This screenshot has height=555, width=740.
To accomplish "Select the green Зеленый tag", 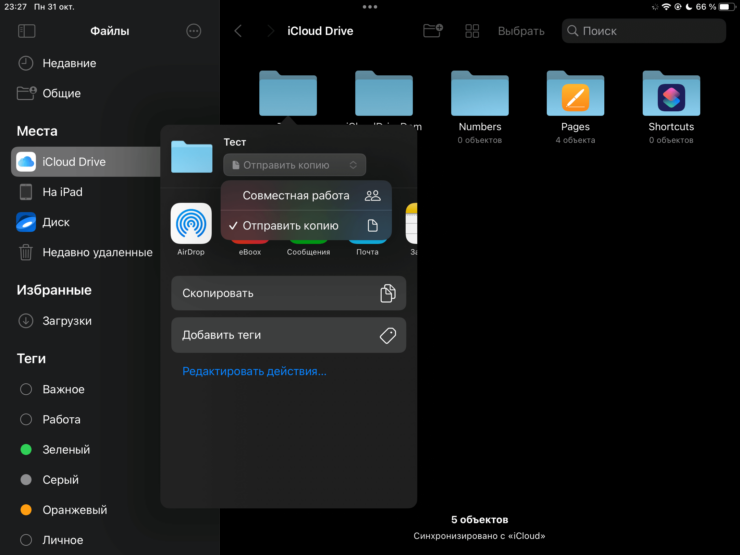I will pyautogui.click(x=65, y=450).
